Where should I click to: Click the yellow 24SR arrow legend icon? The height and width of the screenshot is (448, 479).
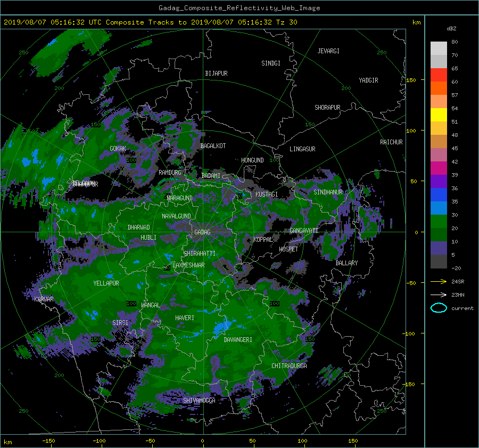[439, 281]
